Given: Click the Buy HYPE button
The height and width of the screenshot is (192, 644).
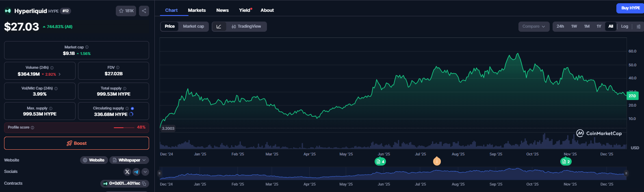Looking at the screenshot, I should [630, 8].
